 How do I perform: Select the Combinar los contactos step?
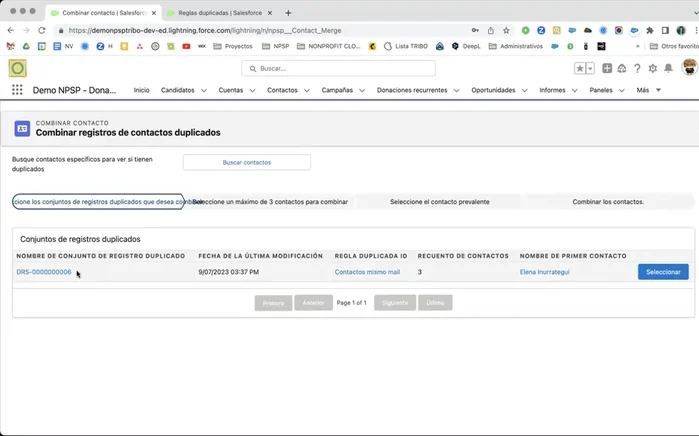click(608, 202)
